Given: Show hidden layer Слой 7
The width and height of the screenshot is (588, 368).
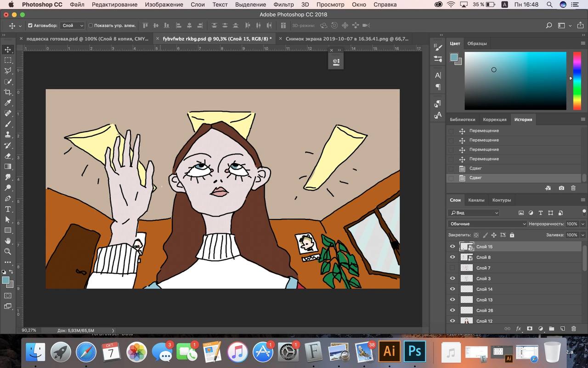Looking at the screenshot, I should pos(452,268).
